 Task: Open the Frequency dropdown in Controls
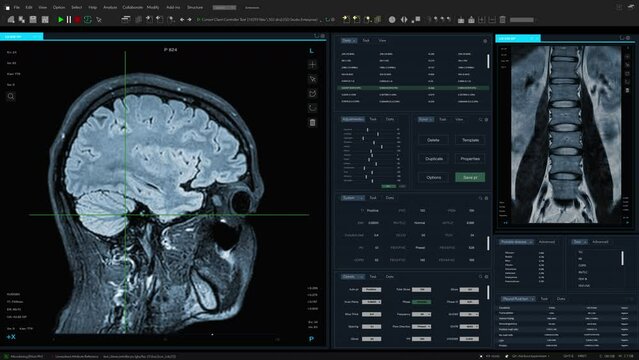[x=421, y=314]
